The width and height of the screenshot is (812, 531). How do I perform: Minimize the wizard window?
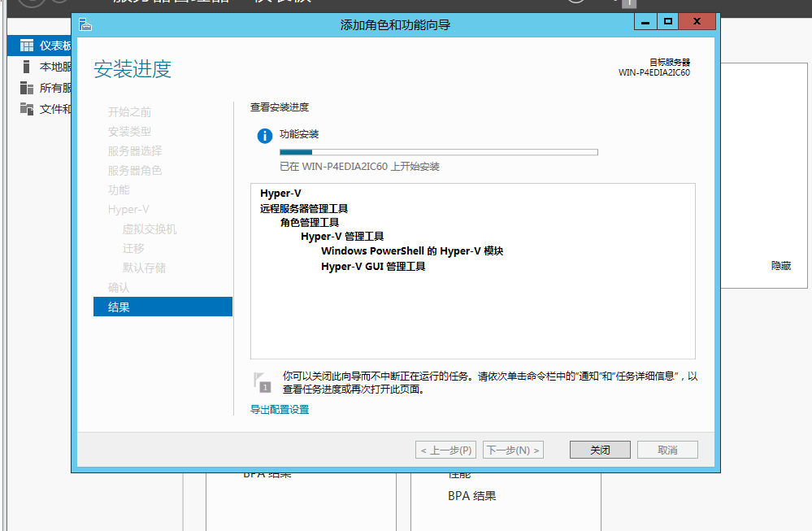(x=645, y=22)
